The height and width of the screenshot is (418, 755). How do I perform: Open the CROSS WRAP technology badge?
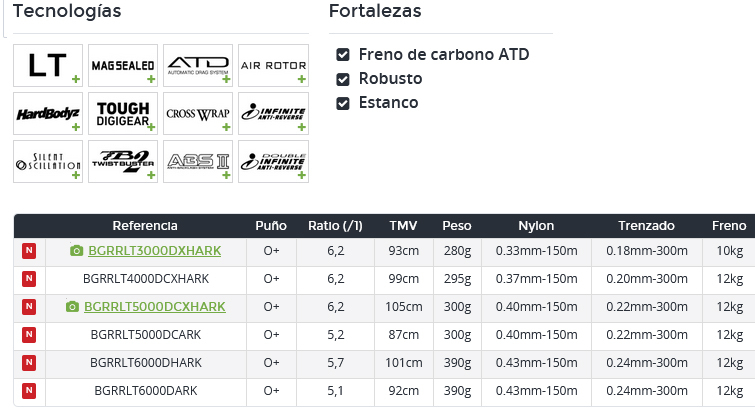198,114
